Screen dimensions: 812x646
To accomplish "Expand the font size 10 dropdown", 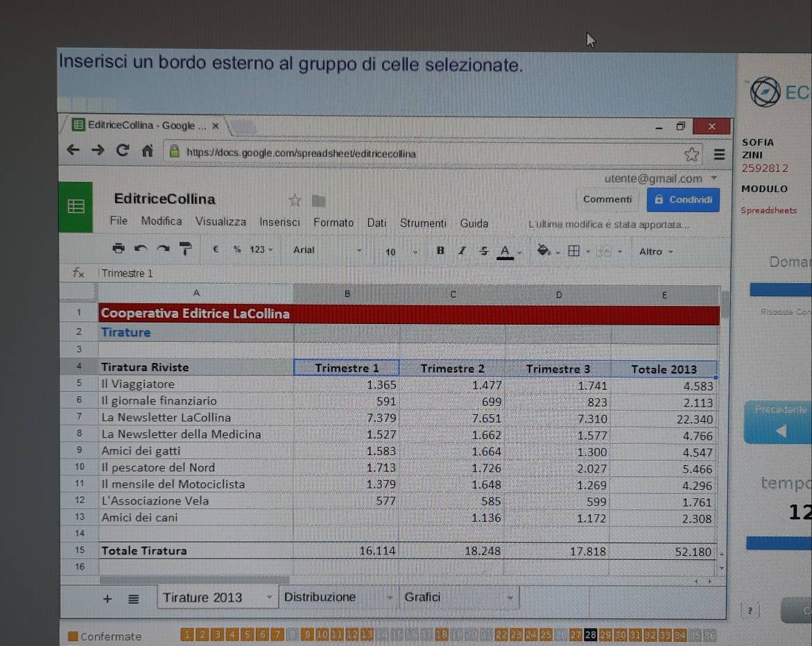I will [400, 251].
